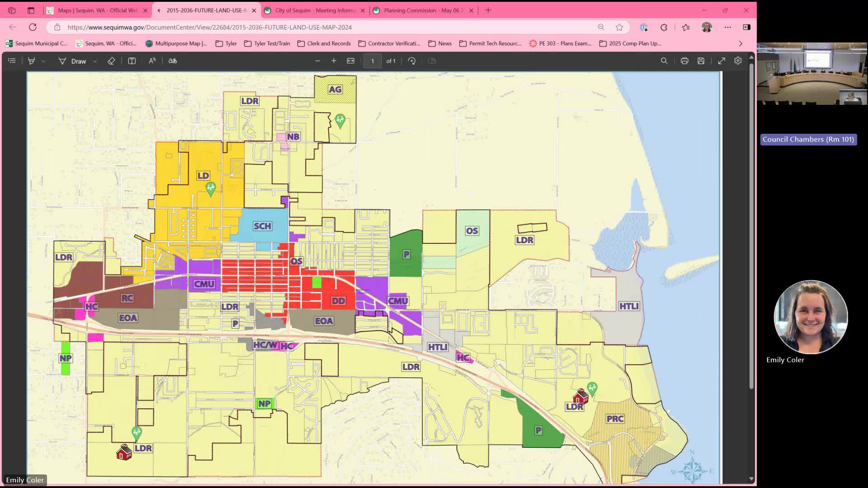This screenshot has height=488, width=868.
Task: Show more bookmarks with overflow chevron
Action: pyautogui.click(x=741, y=43)
